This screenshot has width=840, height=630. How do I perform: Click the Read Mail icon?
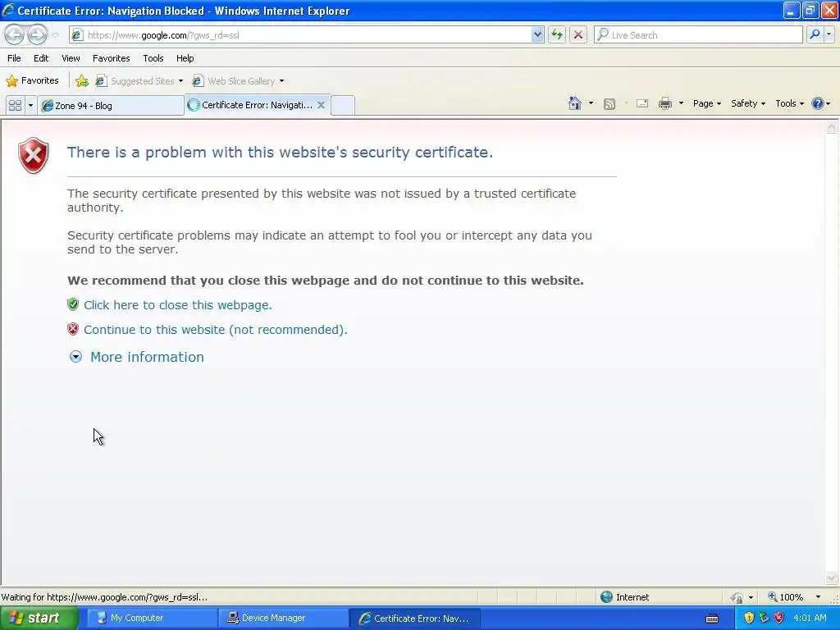[642, 104]
